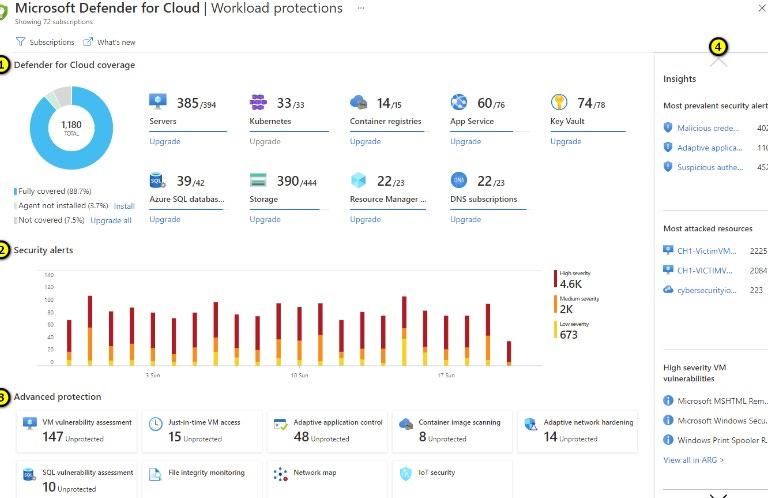Screen dimensions: 768x498
Task: Open the Network map card
Action: click(x=328, y=480)
